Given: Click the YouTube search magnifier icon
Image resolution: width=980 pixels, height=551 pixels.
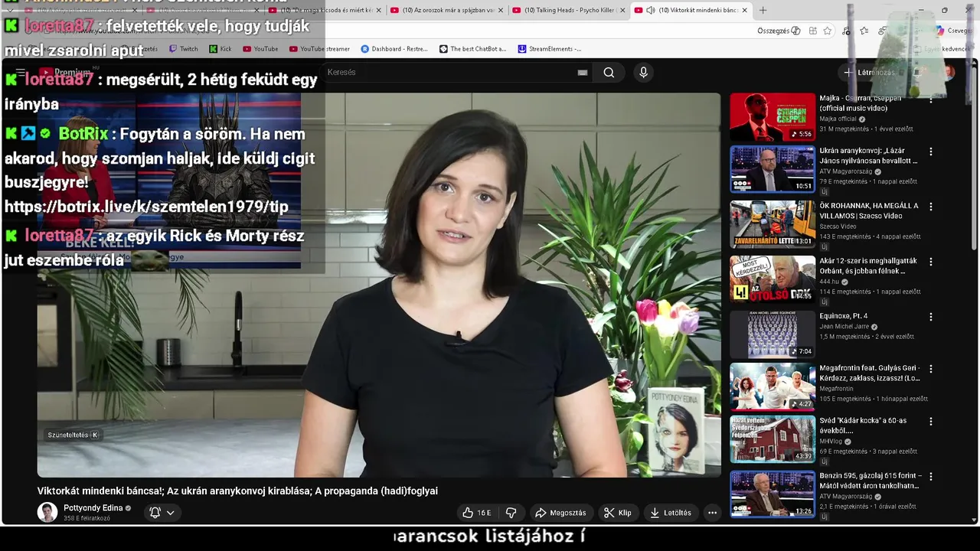Looking at the screenshot, I should (609, 73).
